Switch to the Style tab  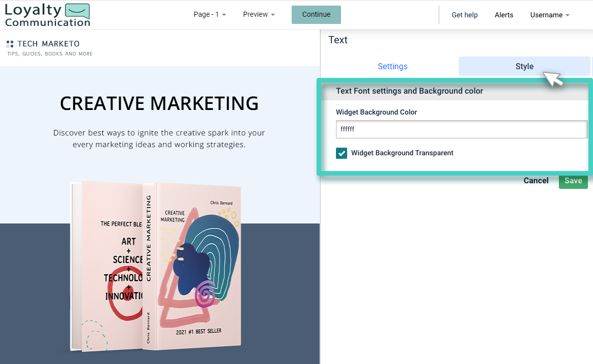pyautogui.click(x=524, y=66)
